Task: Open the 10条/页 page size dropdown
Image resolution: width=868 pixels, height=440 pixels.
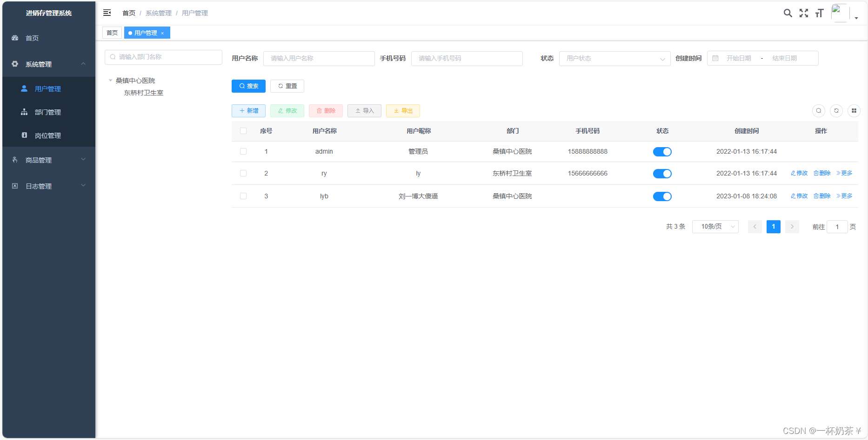Action: click(x=715, y=227)
